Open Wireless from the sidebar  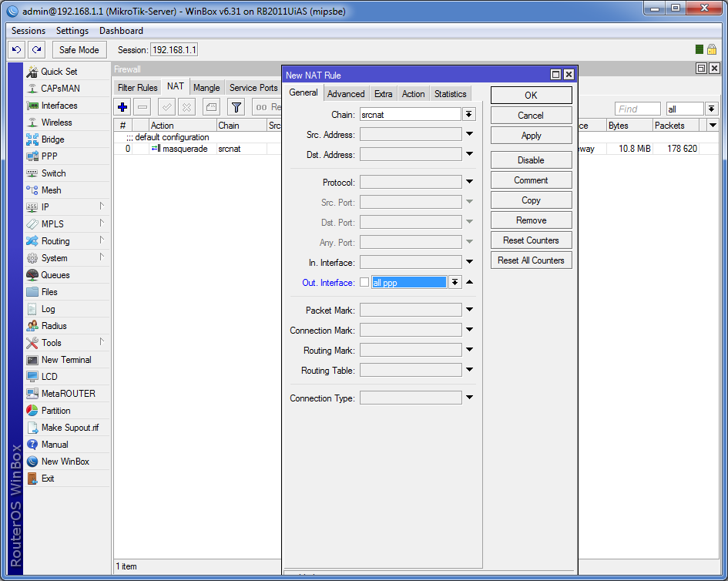(x=56, y=123)
